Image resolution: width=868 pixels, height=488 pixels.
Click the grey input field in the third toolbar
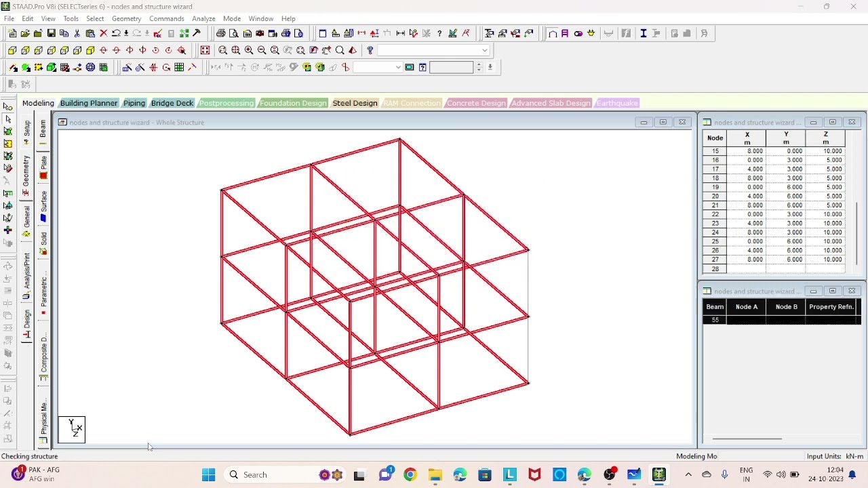tap(451, 67)
